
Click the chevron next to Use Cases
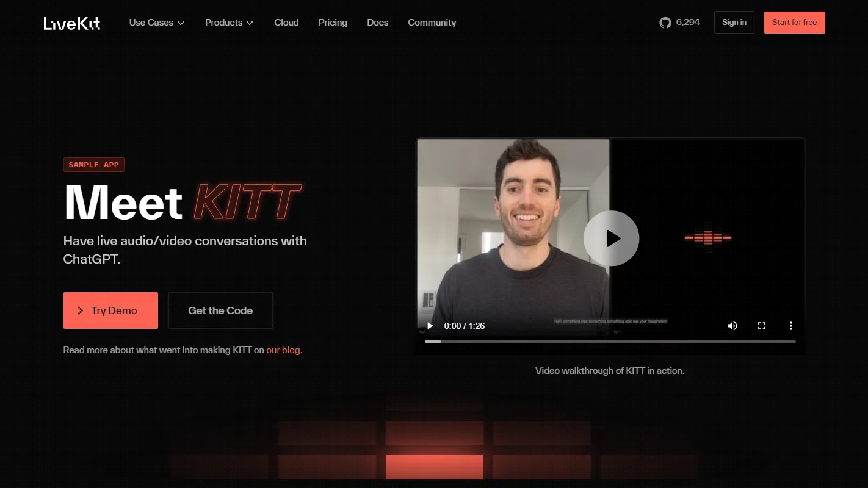180,23
